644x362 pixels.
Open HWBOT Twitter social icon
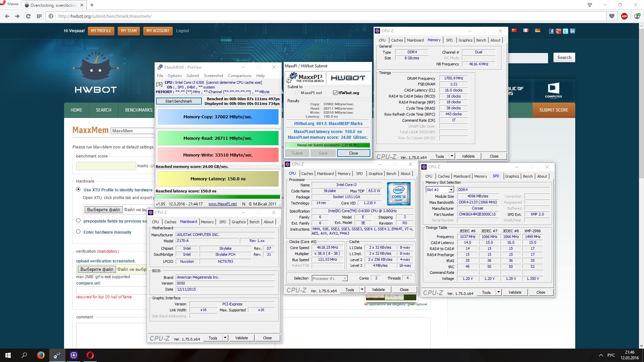point(566,31)
